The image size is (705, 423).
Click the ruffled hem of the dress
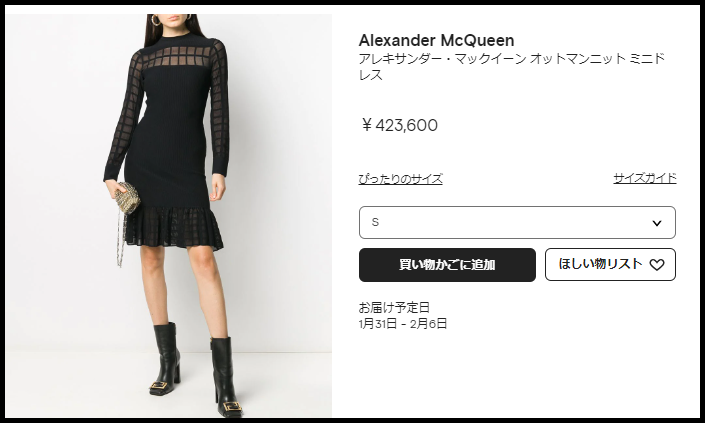coord(174,227)
